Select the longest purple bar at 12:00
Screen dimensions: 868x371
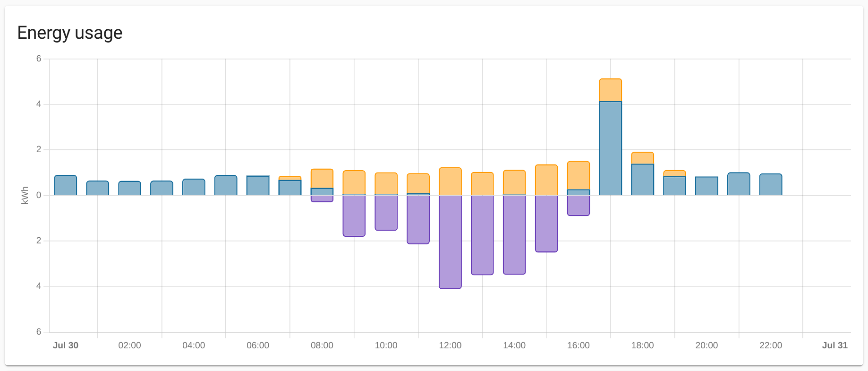tap(450, 242)
